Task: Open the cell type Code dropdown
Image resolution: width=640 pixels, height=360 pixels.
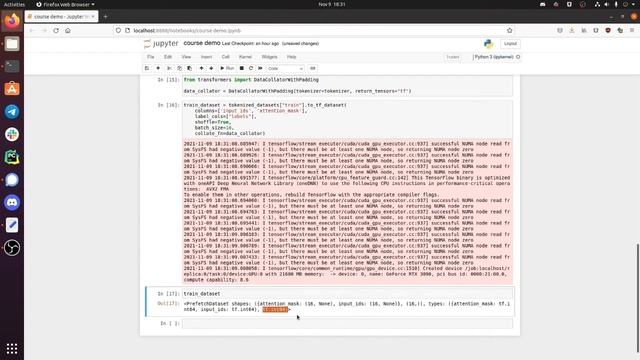Action: 285,68
